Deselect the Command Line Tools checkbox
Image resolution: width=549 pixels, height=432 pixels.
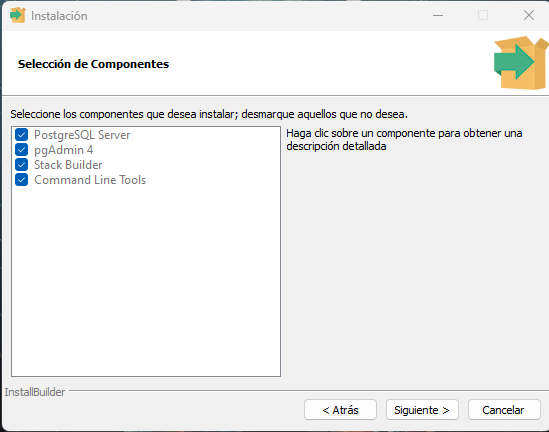22,180
